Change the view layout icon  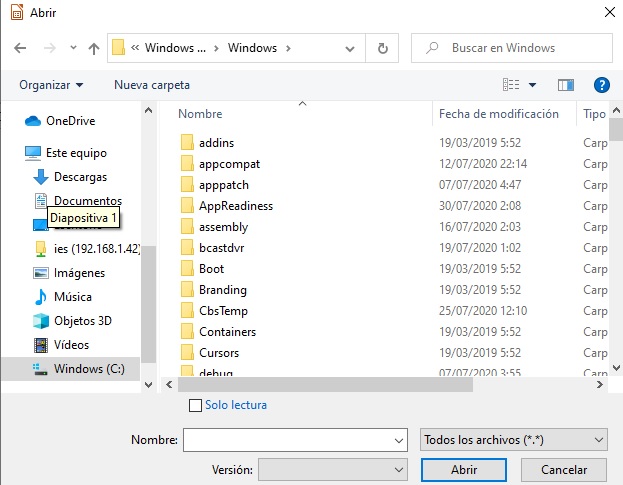511,85
